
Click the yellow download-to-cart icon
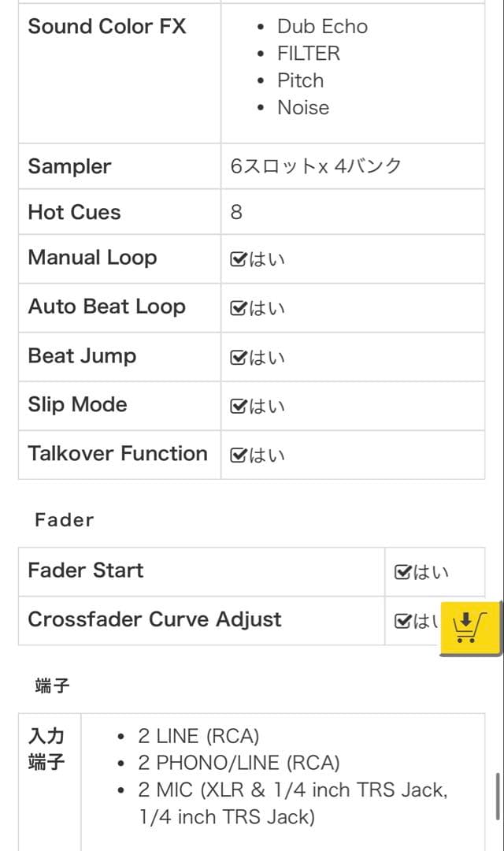tap(472, 626)
